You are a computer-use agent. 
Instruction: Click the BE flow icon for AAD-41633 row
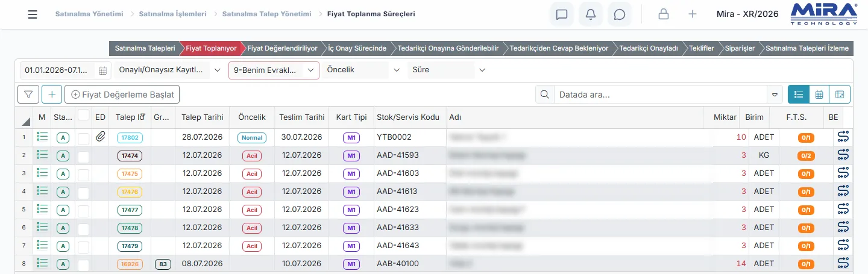[843, 228]
